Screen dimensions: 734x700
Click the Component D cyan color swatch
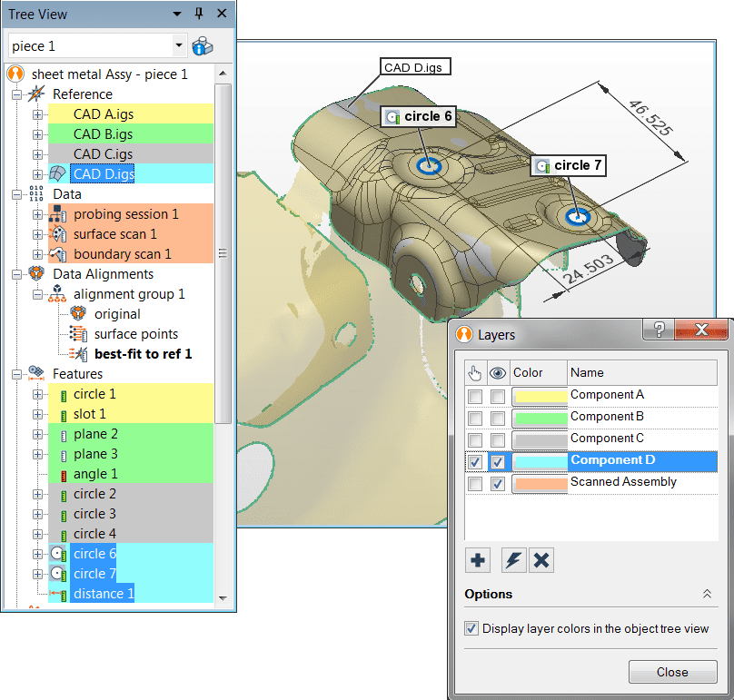pyautogui.click(x=540, y=462)
